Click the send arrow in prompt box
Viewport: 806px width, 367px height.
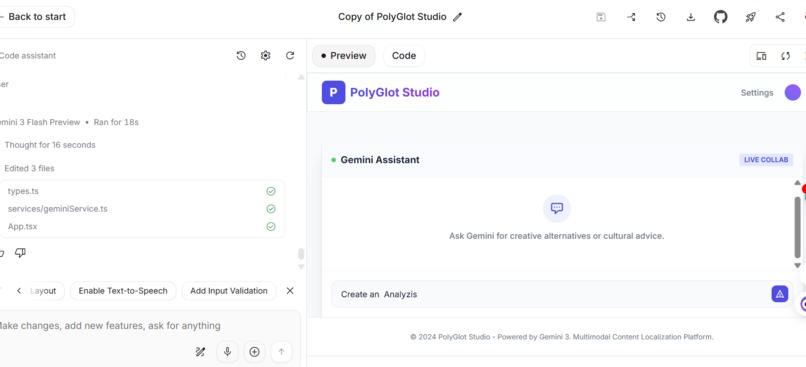click(281, 352)
